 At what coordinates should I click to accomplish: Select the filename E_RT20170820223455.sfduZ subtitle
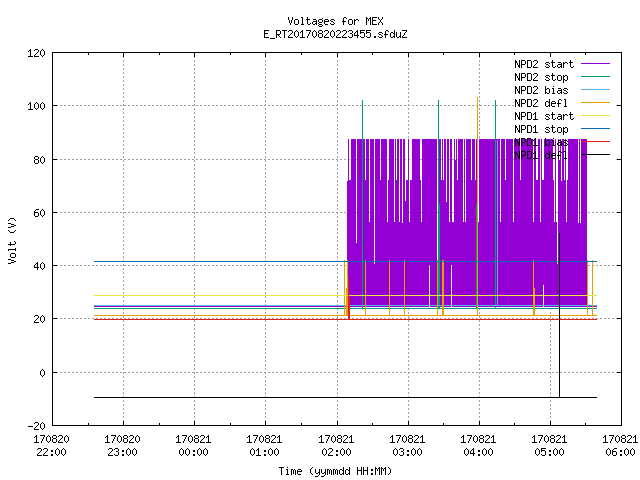pyautogui.click(x=335, y=34)
